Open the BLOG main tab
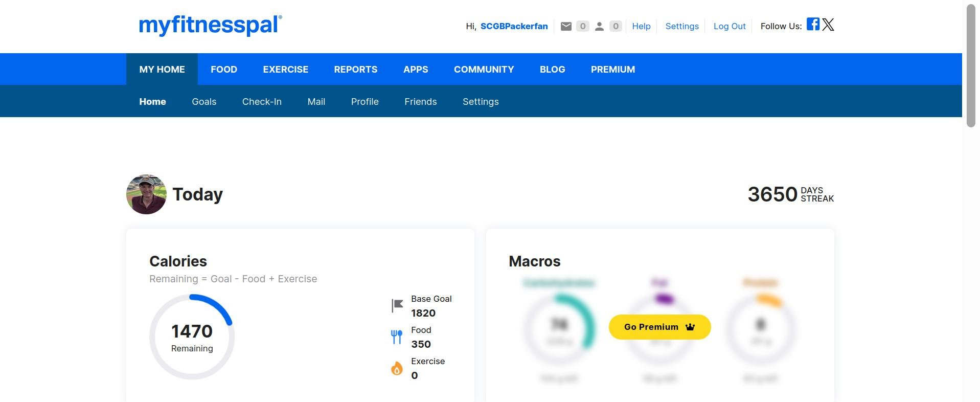This screenshot has width=980, height=402. (x=553, y=69)
